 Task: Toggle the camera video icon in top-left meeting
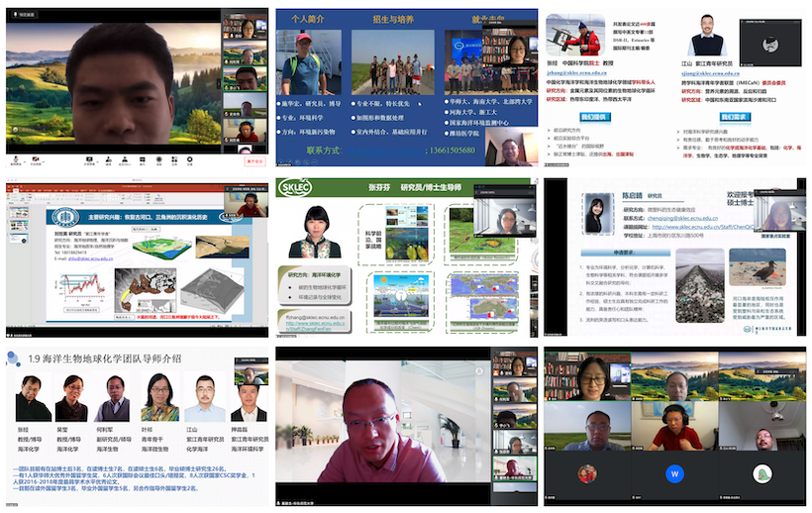(x=36, y=158)
